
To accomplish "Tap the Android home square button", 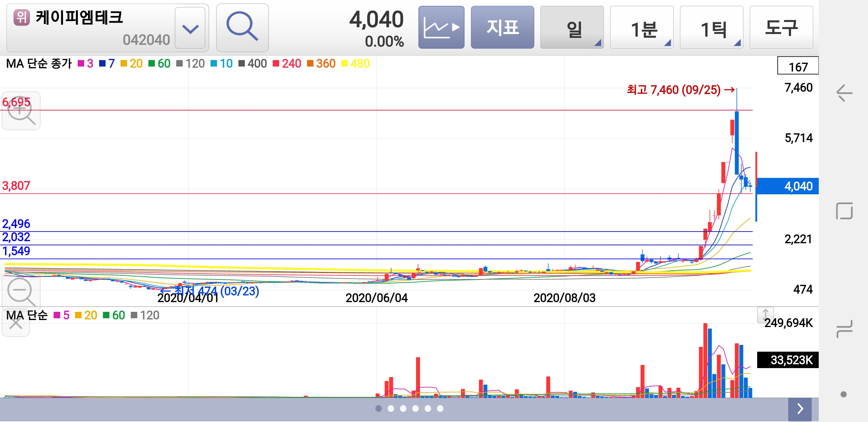I will click(845, 211).
